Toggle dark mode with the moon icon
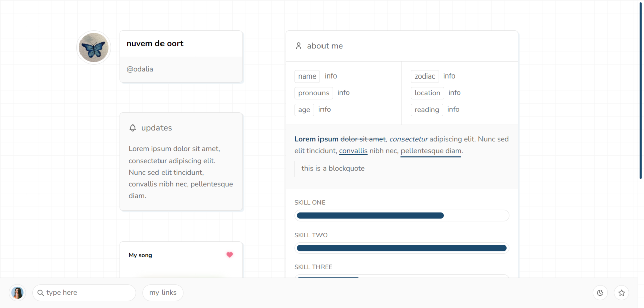644x308 pixels. pyautogui.click(x=600, y=293)
